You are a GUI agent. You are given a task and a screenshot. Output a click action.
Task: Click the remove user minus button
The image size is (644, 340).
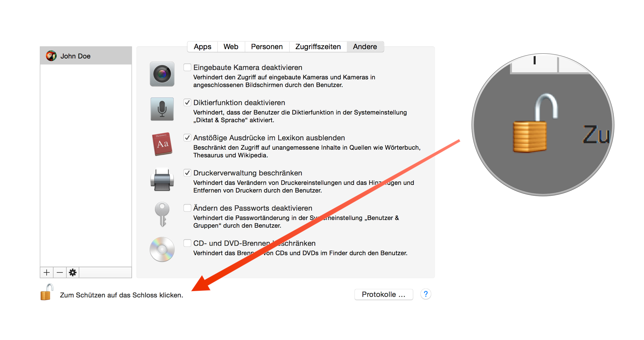pyautogui.click(x=59, y=272)
